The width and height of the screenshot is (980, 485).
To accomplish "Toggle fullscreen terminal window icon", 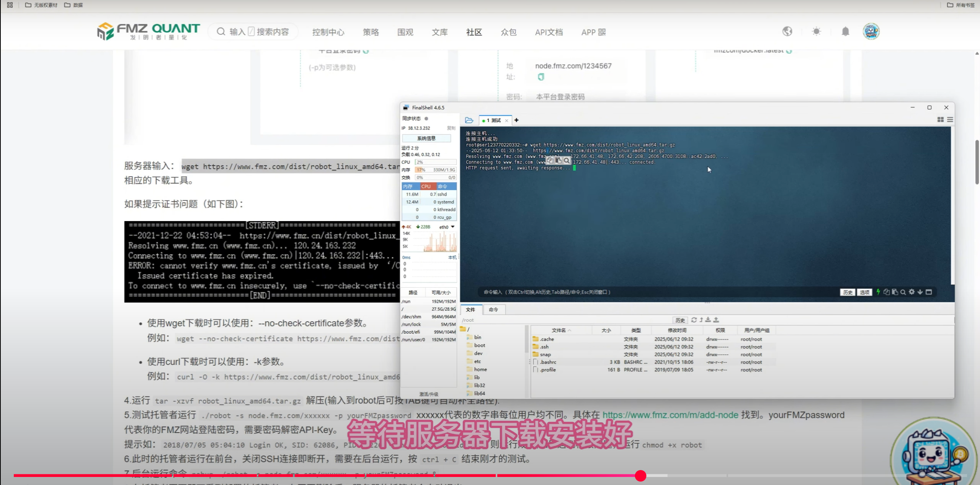I will point(929,292).
